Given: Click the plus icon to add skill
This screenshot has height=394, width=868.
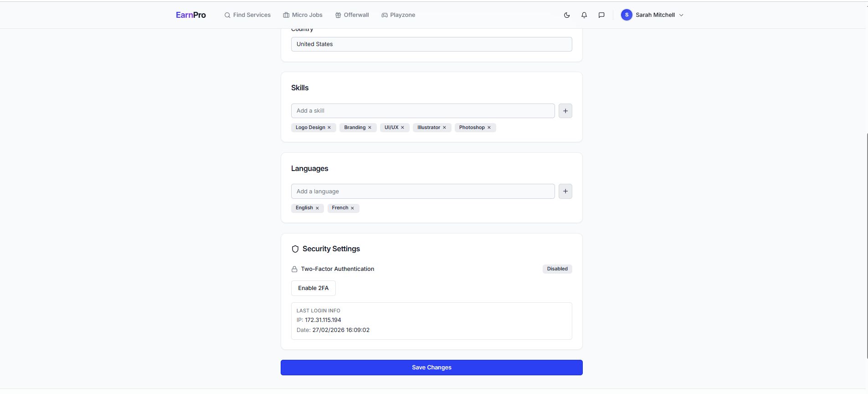Looking at the screenshot, I should coord(565,111).
